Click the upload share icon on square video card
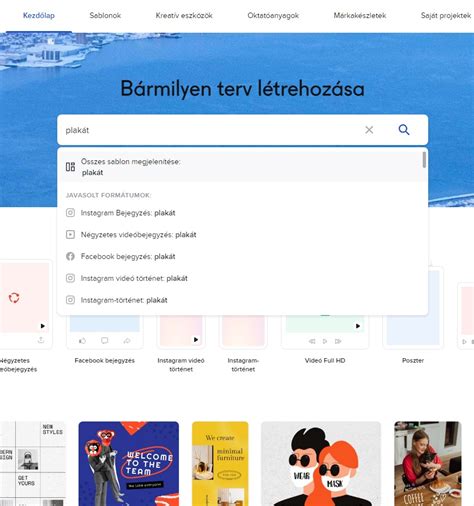 coord(41,340)
